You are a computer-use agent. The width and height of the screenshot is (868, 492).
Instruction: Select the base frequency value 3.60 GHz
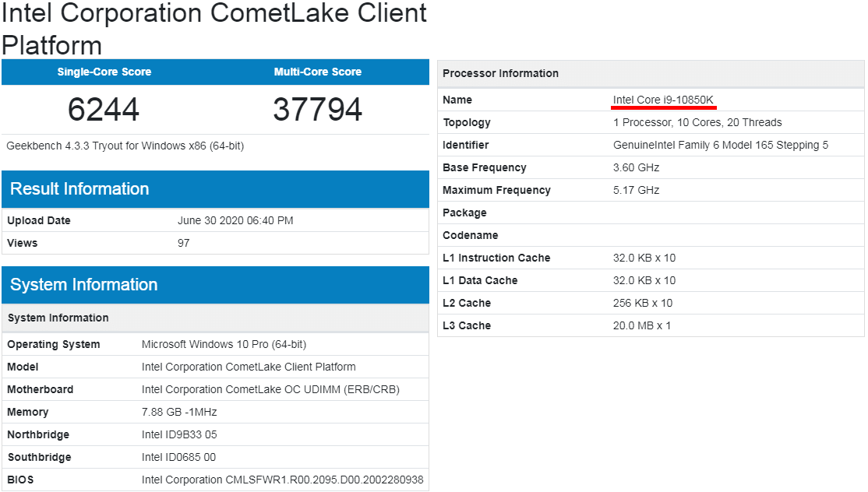pos(636,167)
